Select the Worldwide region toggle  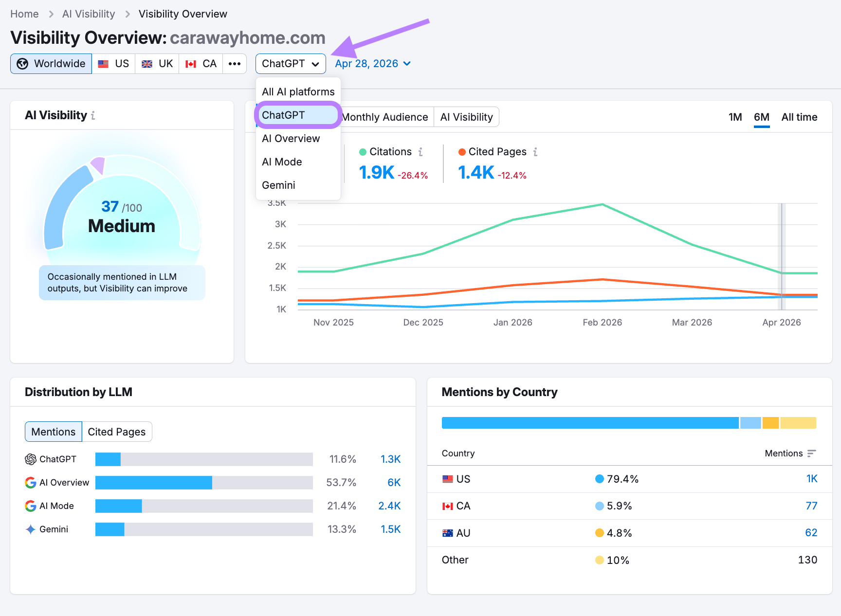51,64
